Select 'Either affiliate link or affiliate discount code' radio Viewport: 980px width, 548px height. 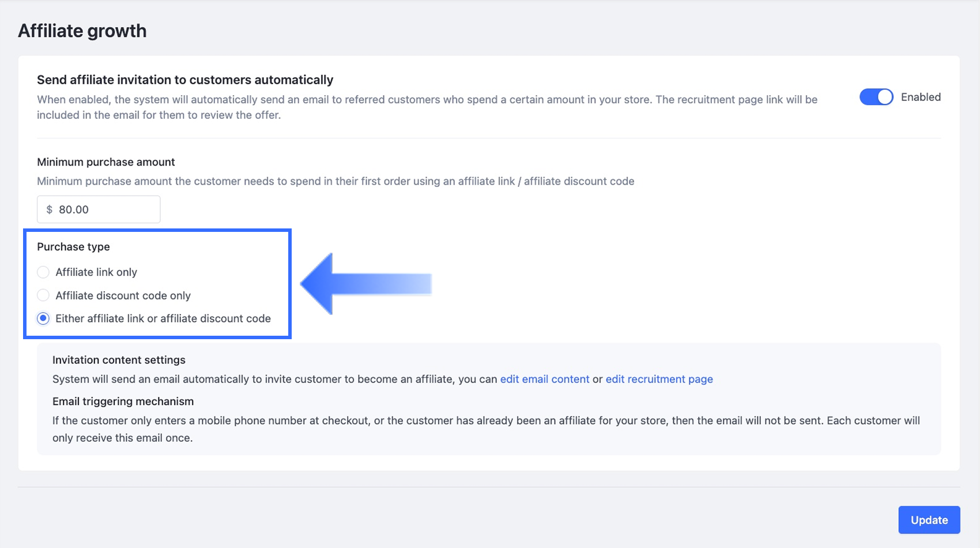43,318
